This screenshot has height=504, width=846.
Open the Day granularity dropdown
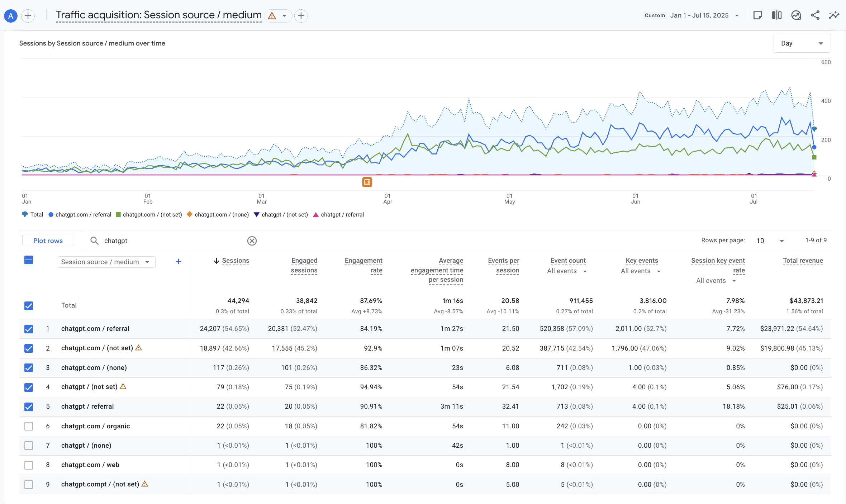(x=802, y=43)
